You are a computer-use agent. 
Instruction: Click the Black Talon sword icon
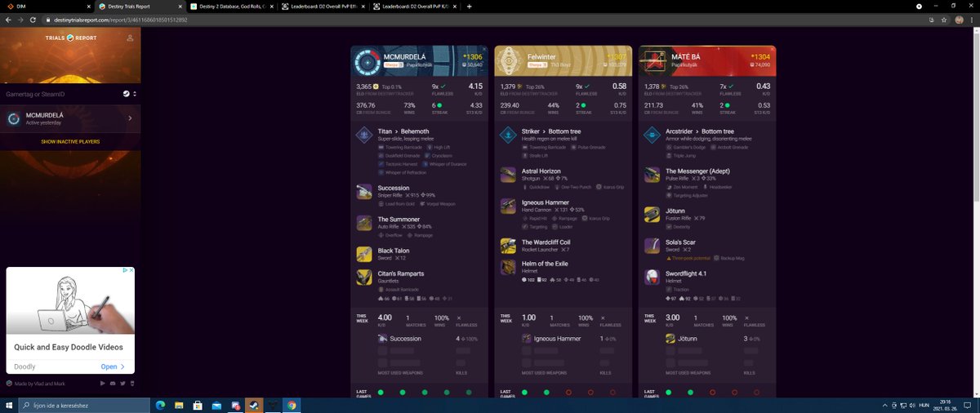pyautogui.click(x=364, y=254)
